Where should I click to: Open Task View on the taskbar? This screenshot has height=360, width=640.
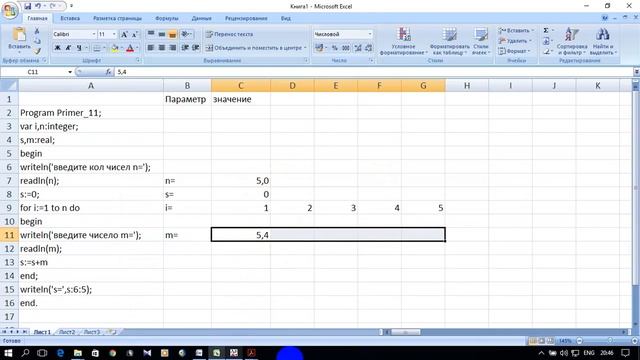(42, 353)
